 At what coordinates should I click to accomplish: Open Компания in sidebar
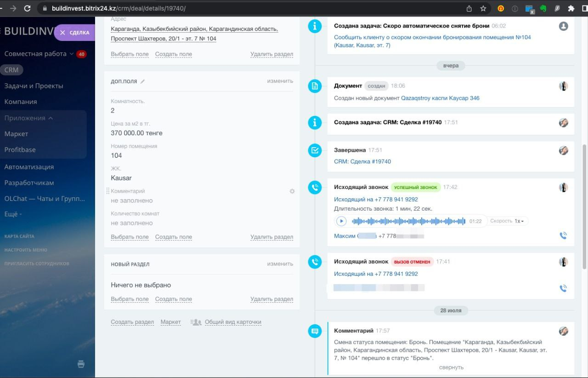(x=21, y=102)
